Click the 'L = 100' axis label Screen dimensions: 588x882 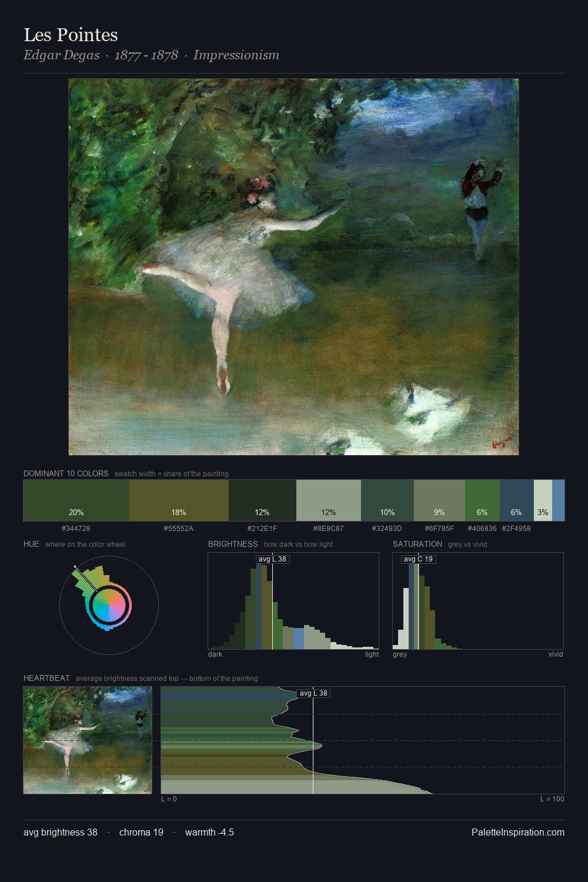(552, 799)
